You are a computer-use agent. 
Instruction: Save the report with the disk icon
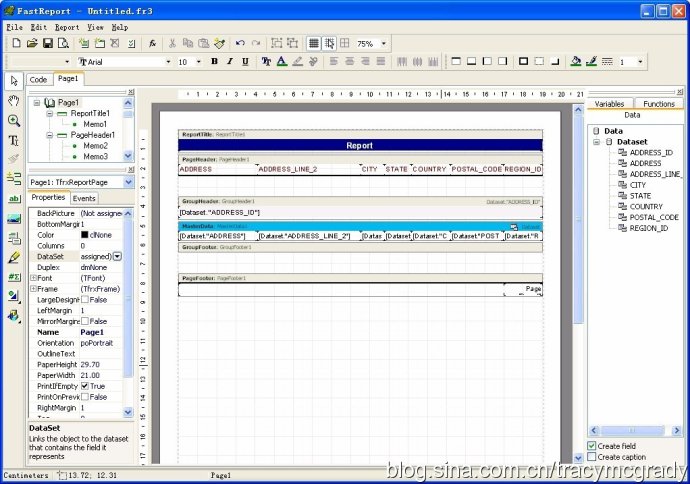point(48,43)
